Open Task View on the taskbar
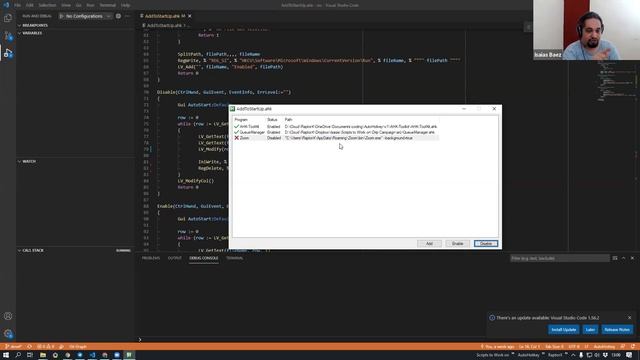The image size is (640, 360). (30, 355)
